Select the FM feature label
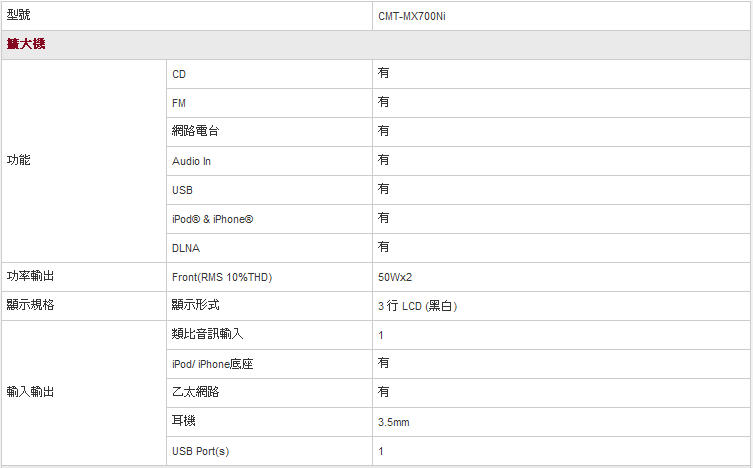 pos(179,103)
